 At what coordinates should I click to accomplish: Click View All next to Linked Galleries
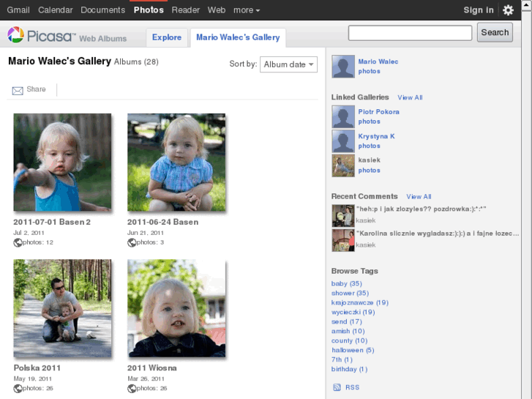[410, 97]
